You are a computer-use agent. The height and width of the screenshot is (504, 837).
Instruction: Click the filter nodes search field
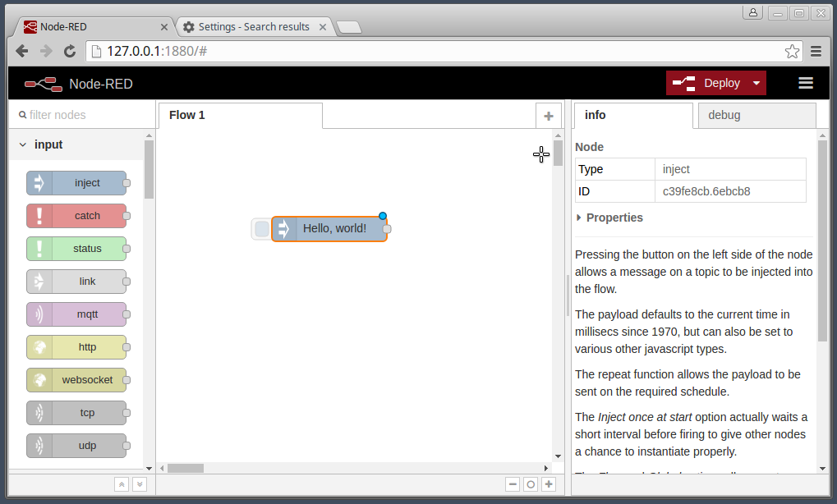tap(83, 115)
